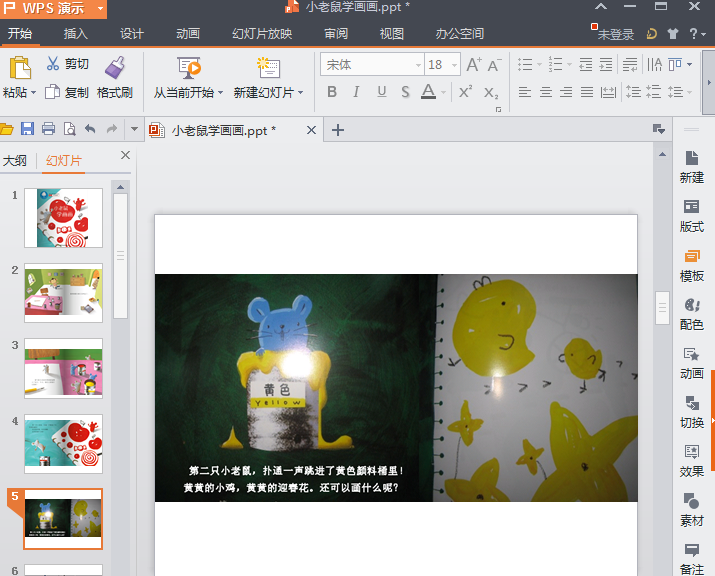715x576 pixels.
Task: Toggle Subscript formatting
Action: (x=491, y=93)
